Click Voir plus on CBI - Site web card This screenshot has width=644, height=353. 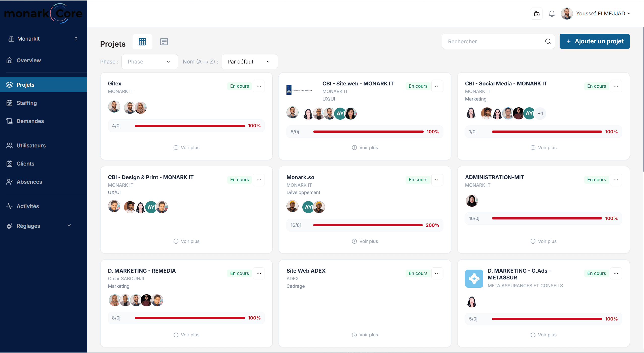(365, 148)
